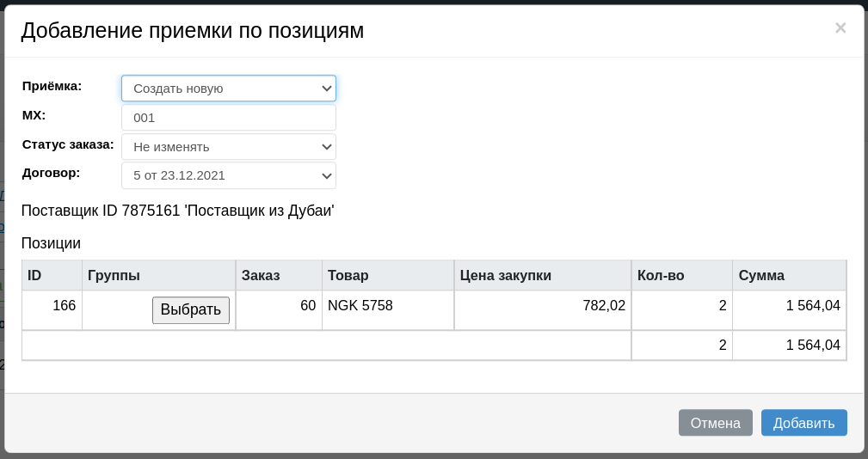Expand the Статус заказа dropdown
Screen dimensions: 868x459
click(229, 146)
